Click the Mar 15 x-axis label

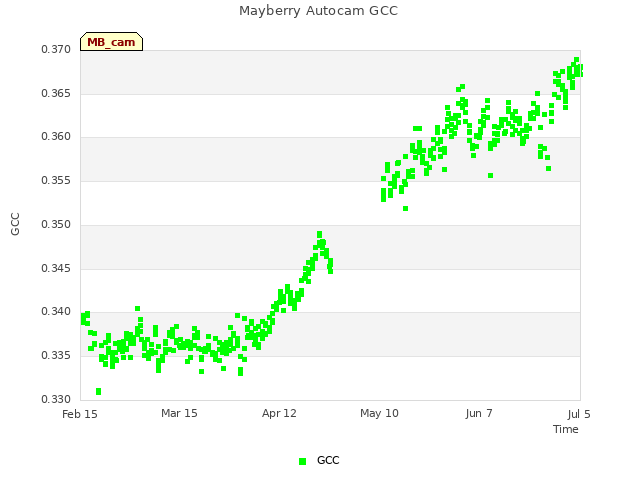point(179,413)
